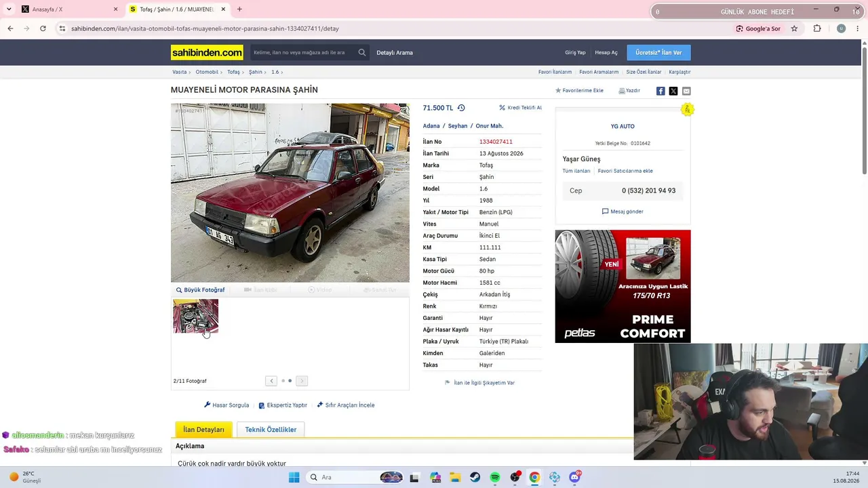The image size is (868, 488).
Task: Open Chrome profile avatar
Action: pyautogui.click(x=841, y=28)
